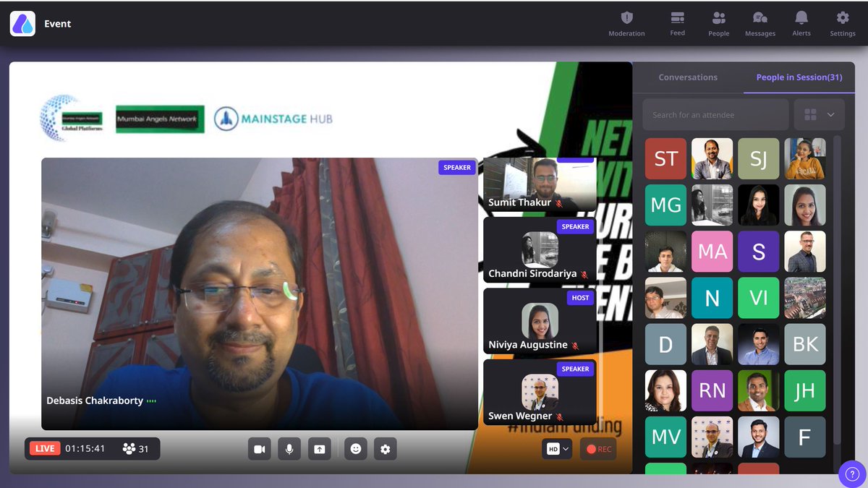Click the app logo next to Event

(22, 24)
